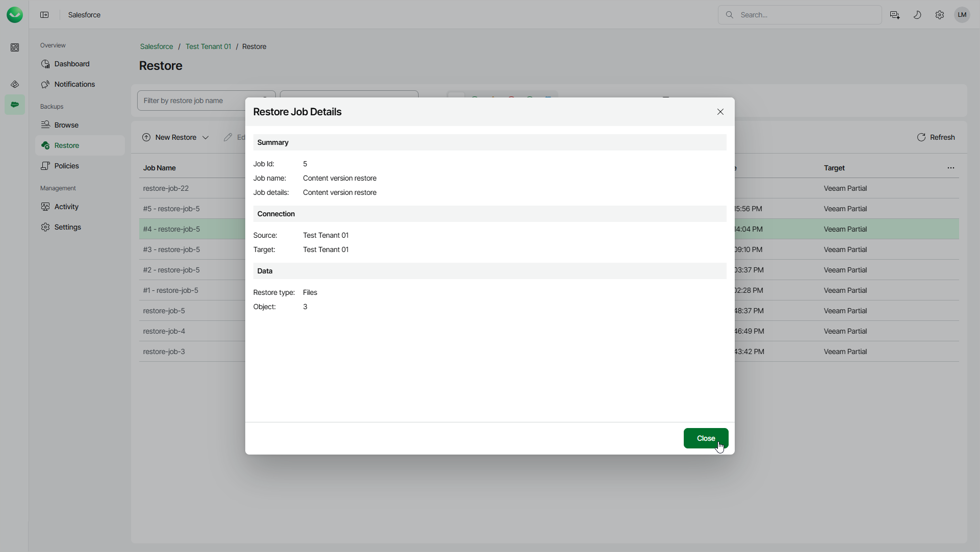This screenshot has height=552, width=980.
Task: Close dialog with the X icon
Action: [x=720, y=112]
